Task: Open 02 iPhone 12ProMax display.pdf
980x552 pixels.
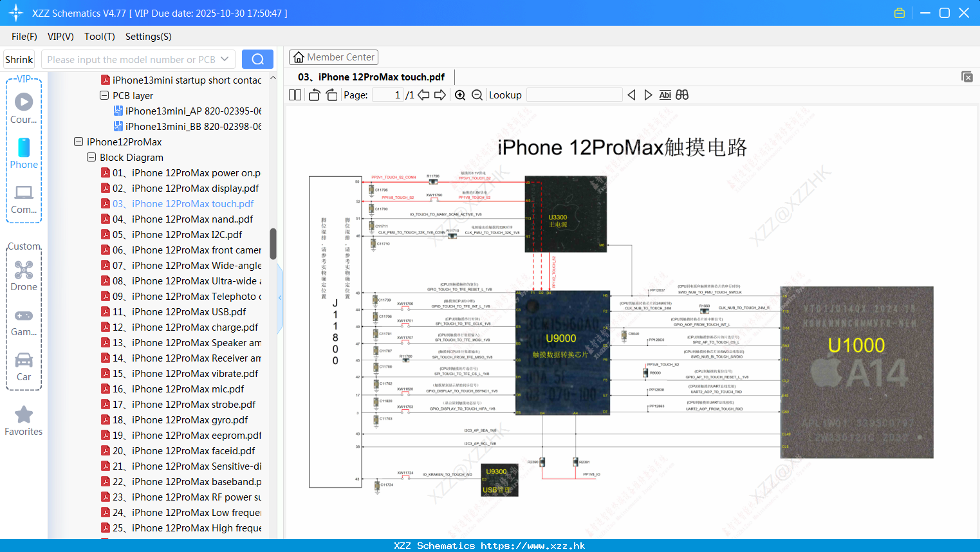Action: click(180, 188)
